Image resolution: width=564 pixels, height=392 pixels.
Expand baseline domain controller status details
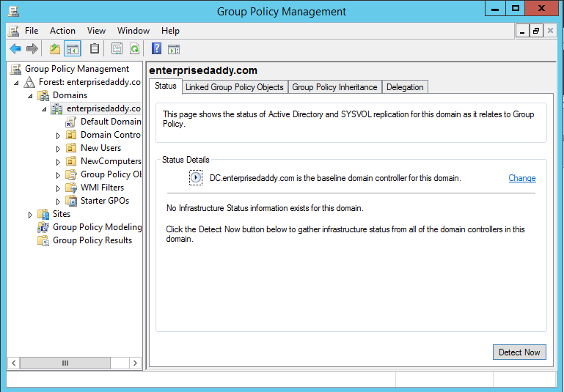(195, 178)
